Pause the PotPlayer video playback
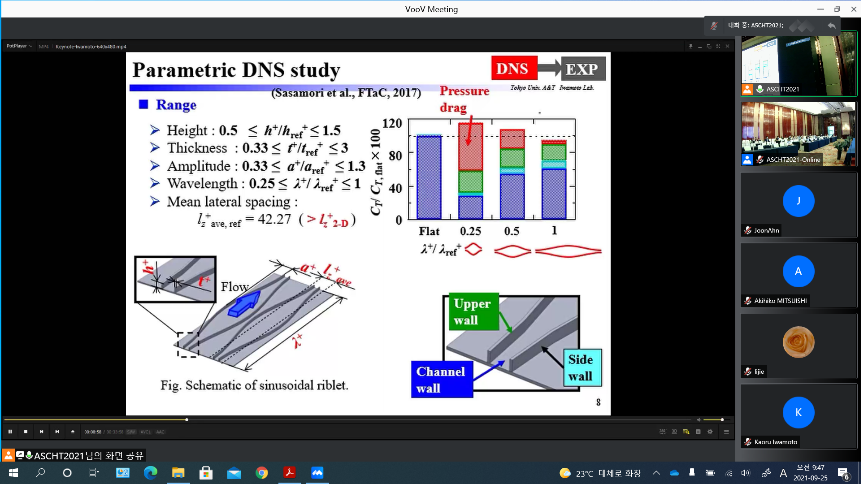Viewport: 868px width, 484px height. 10,432
